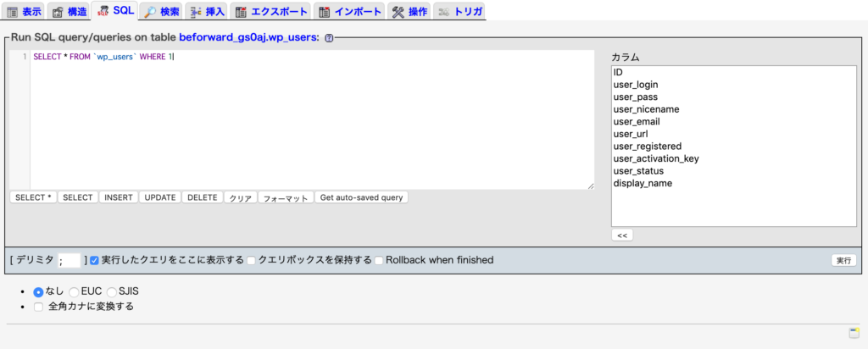
Task: Click in the delimiter input field
Action: coord(70,260)
